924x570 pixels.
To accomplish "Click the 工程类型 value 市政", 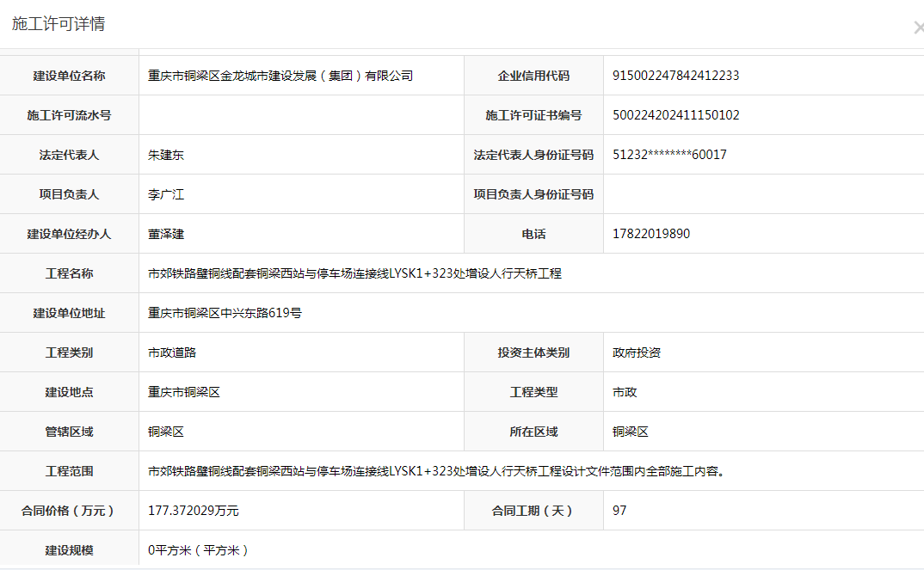I will click(x=625, y=392).
